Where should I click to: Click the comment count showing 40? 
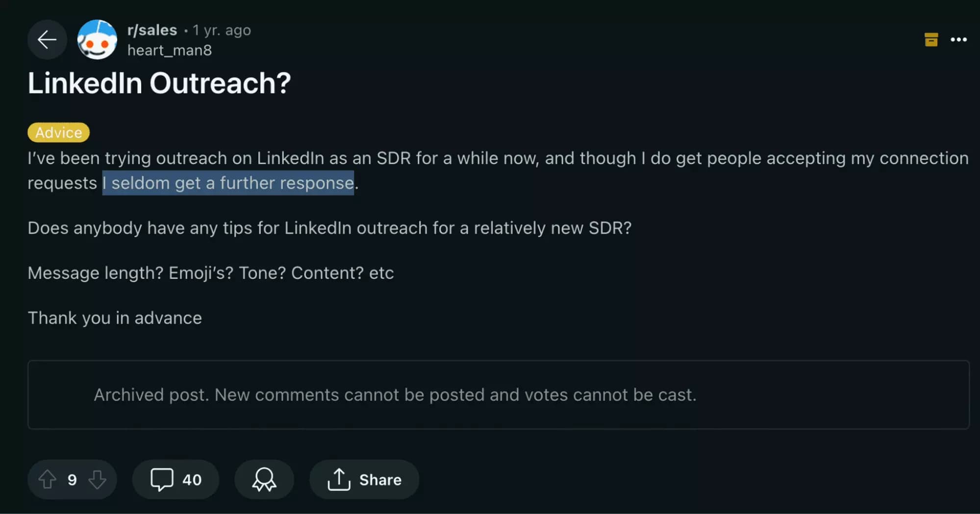point(191,479)
